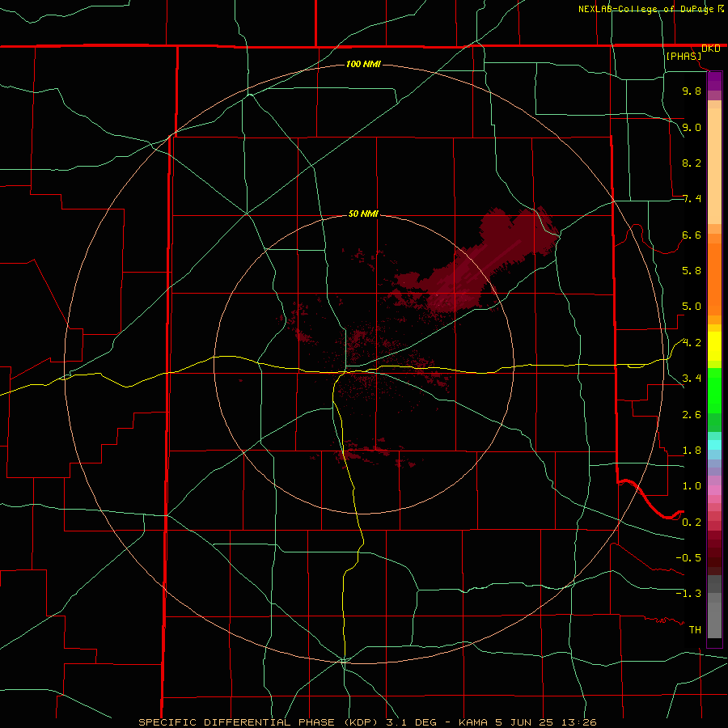Select the 9.0 legend value
Screen dimensions: 728x728
[692, 127]
